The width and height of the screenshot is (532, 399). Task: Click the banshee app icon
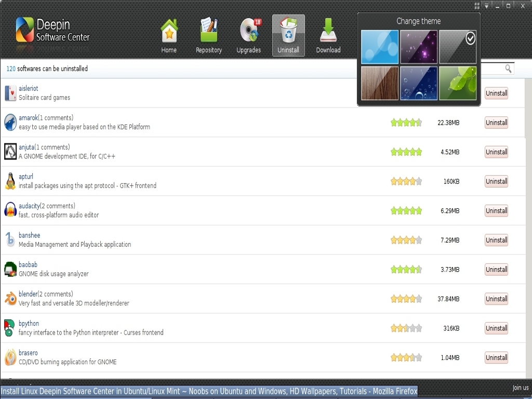tap(10, 240)
